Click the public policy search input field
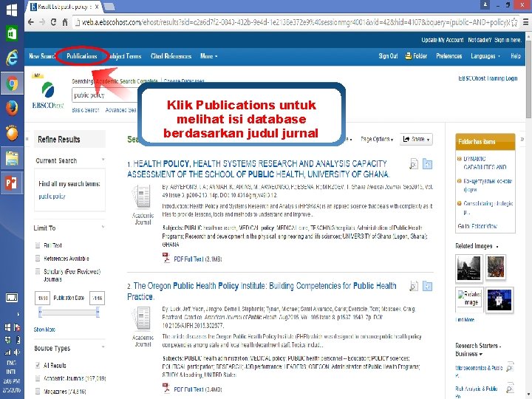Viewport: 532px width, 399px height. click(x=104, y=95)
